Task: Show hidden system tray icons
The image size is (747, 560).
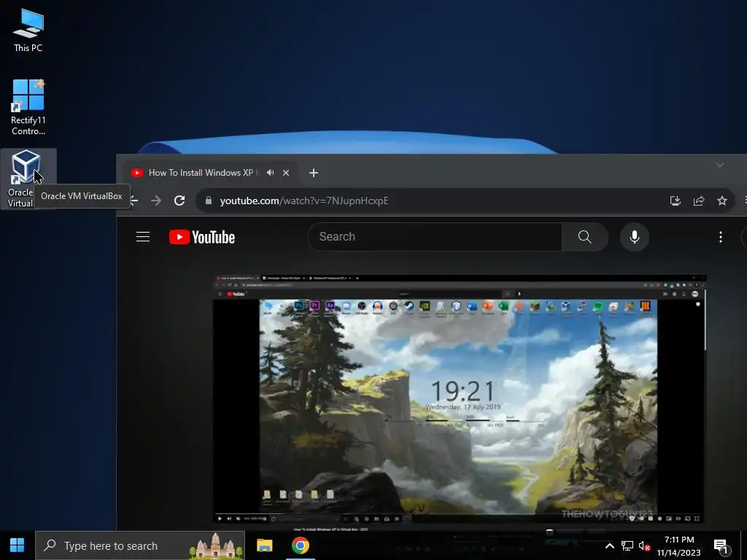Action: [x=609, y=545]
